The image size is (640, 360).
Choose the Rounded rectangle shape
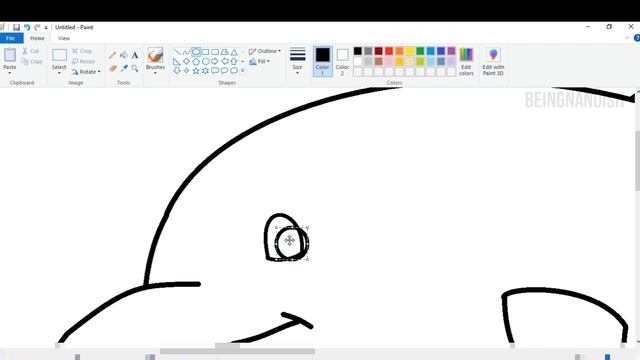(215, 52)
